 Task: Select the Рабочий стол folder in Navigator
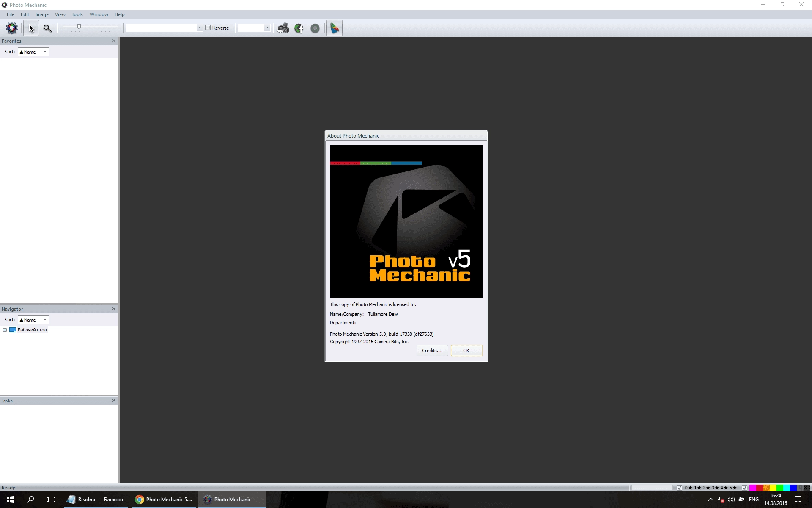click(x=32, y=330)
